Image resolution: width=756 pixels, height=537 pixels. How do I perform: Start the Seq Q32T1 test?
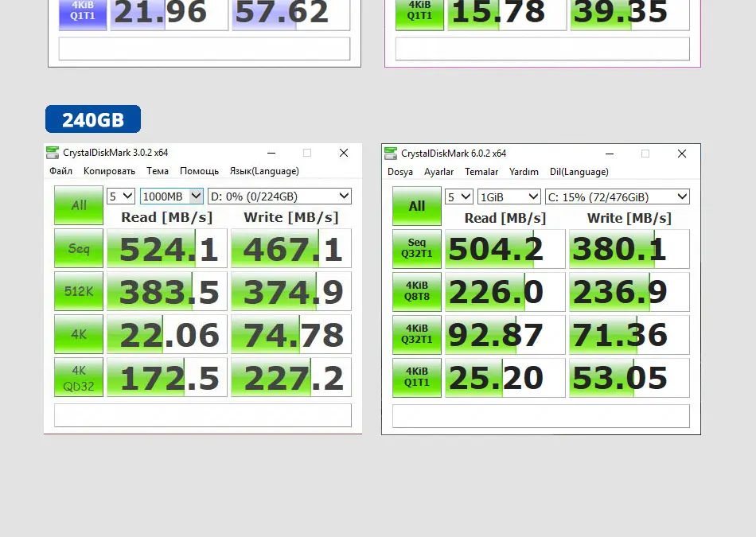pos(416,249)
